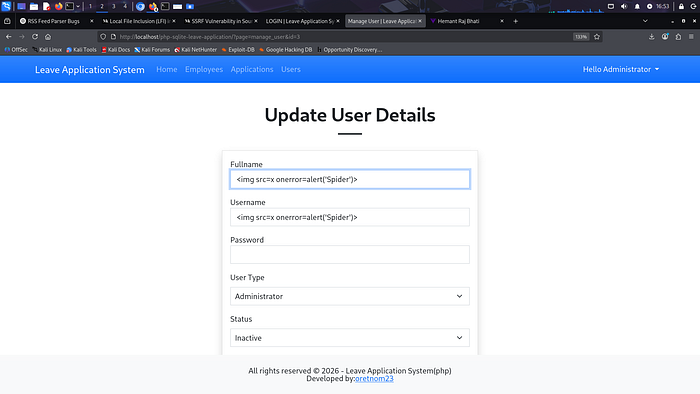Switch to the Chromium window in the panel

[140, 6]
